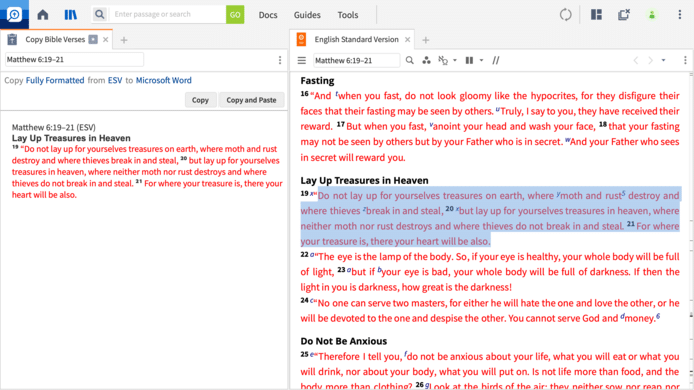Add new tab in right panel

(426, 40)
